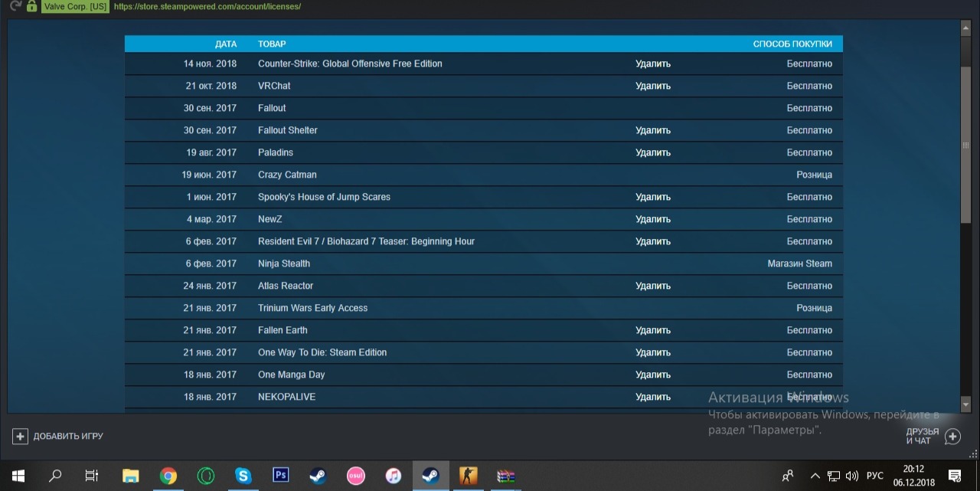The image size is (980, 491).
Task: Remove Paladins license with Удалить
Action: (x=652, y=152)
